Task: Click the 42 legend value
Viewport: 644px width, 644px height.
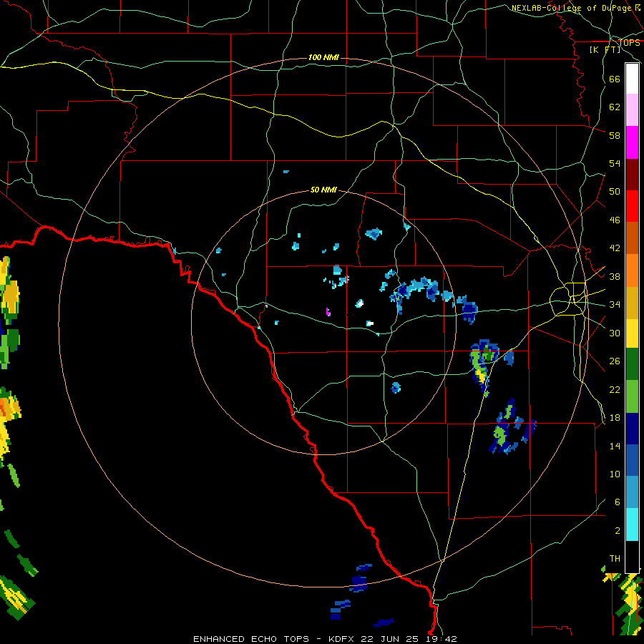Action: 615,248
